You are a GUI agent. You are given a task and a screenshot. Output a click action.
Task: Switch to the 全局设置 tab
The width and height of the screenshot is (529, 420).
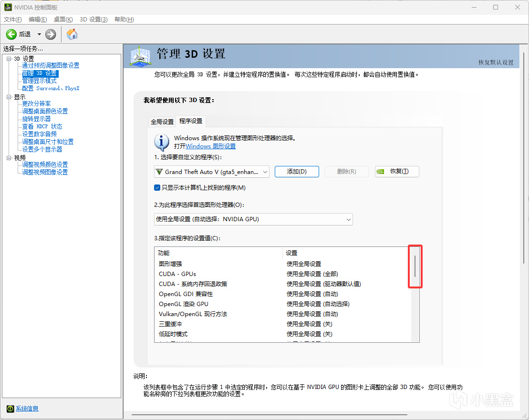coord(162,122)
